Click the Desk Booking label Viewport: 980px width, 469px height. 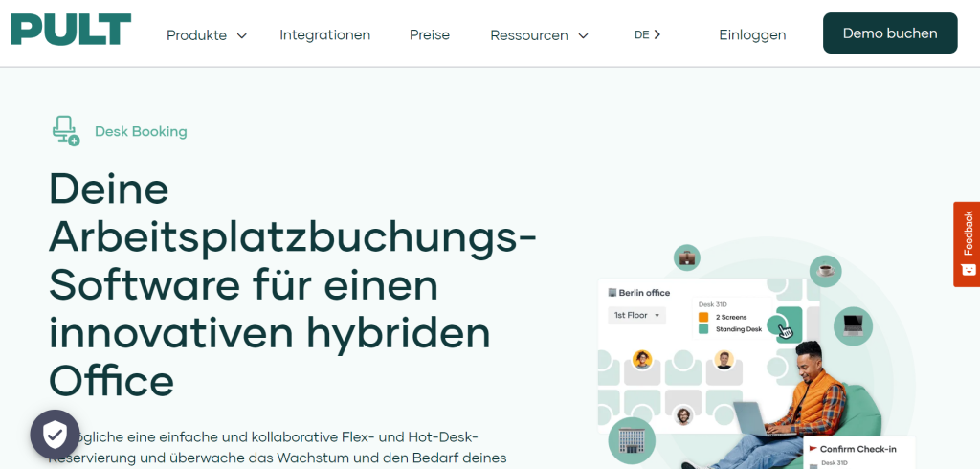click(141, 131)
